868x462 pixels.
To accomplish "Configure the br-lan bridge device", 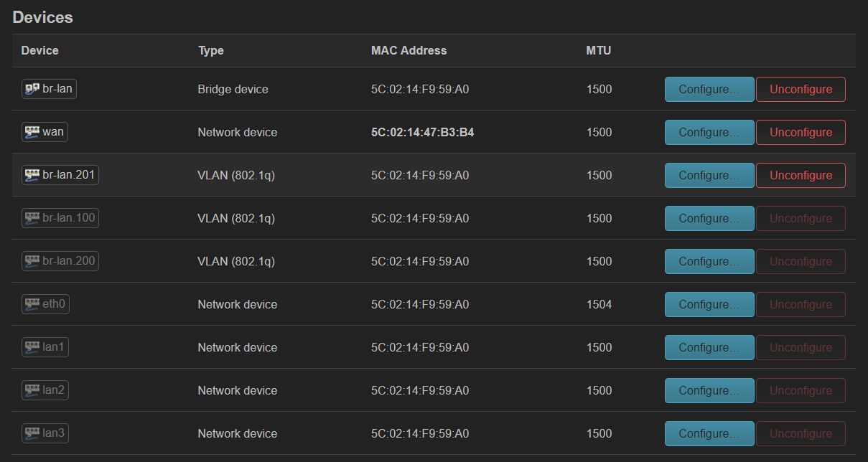I will 709,90.
